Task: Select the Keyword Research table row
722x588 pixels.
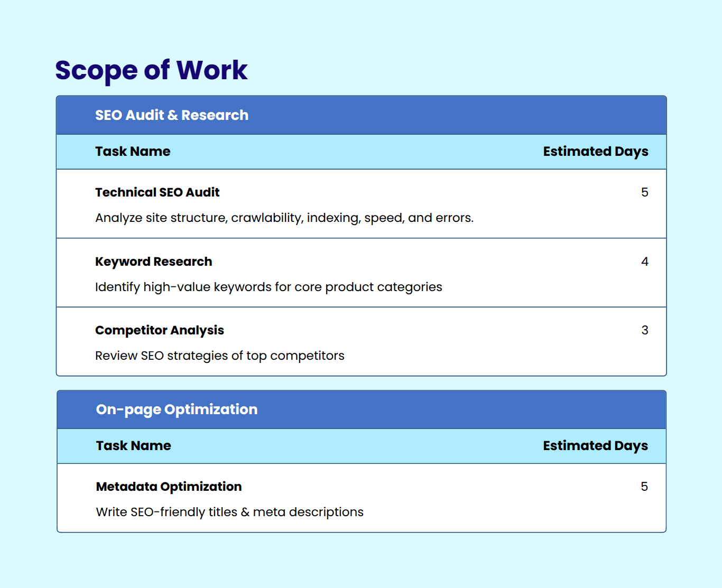Action: pos(361,273)
